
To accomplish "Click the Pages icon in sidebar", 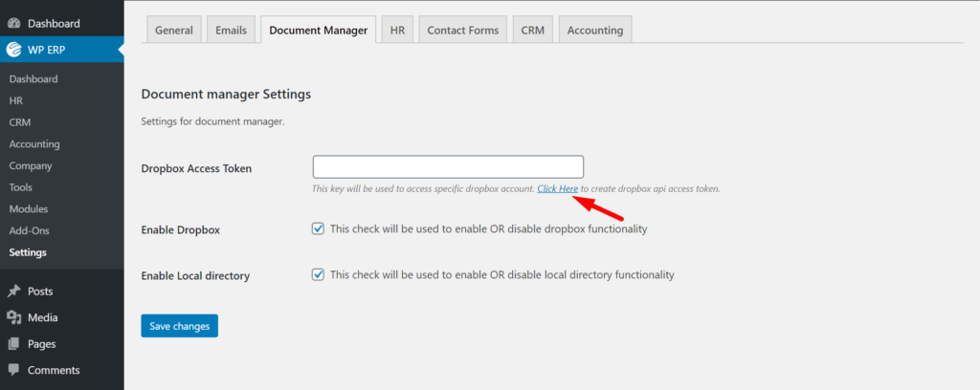I will (13, 344).
